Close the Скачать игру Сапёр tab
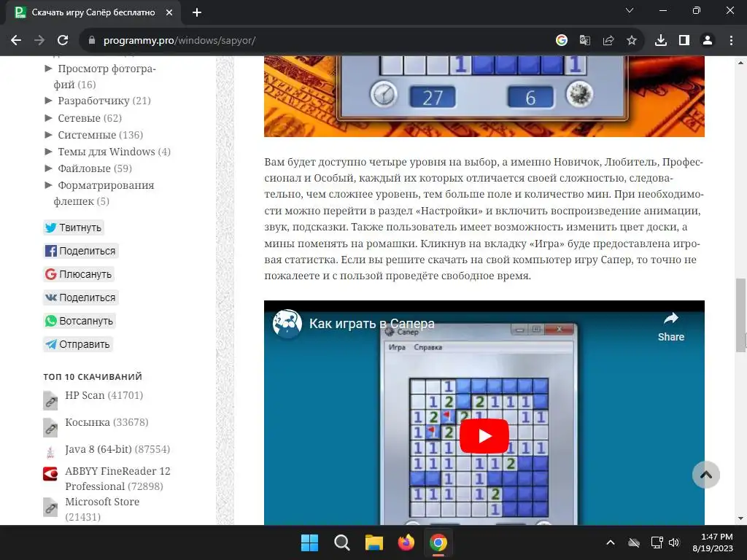Viewport: 747px width, 560px height. (x=169, y=12)
